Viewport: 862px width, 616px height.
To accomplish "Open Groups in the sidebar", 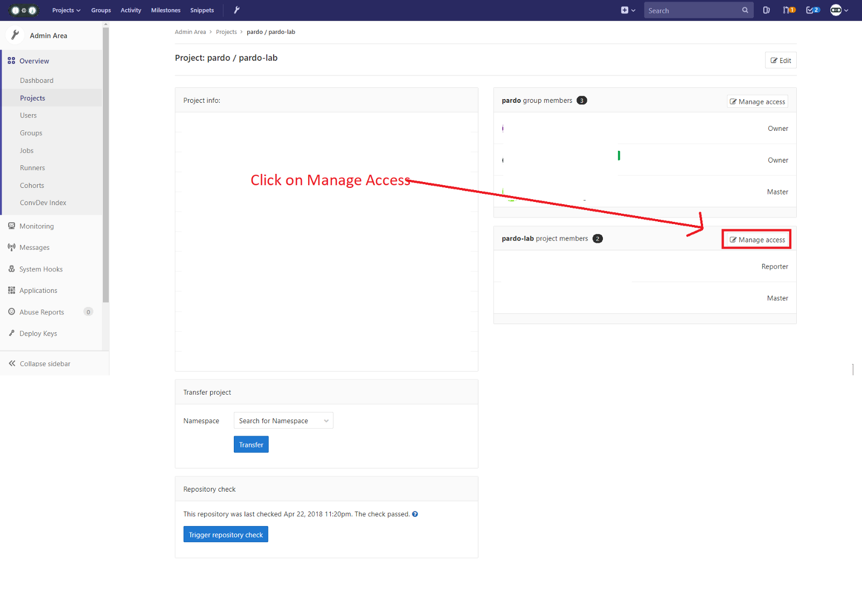I will [x=31, y=133].
